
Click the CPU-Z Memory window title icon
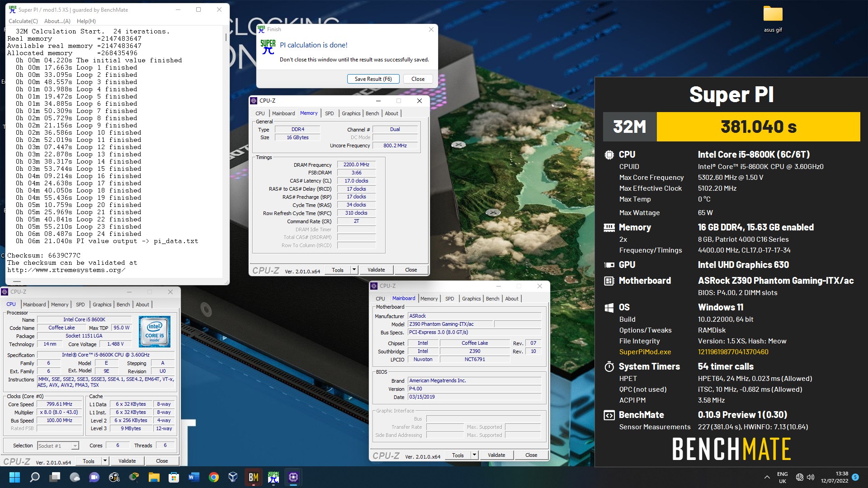pyautogui.click(x=254, y=101)
